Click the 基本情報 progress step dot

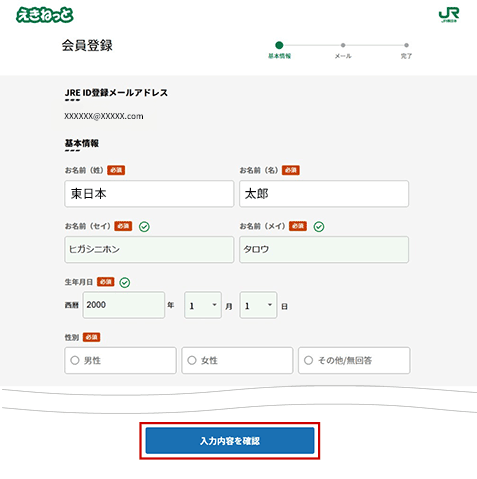pos(279,45)
